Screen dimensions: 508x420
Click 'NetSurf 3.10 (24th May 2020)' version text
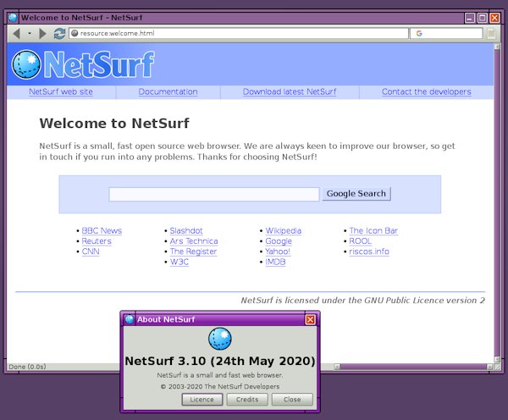coord(220,361)
